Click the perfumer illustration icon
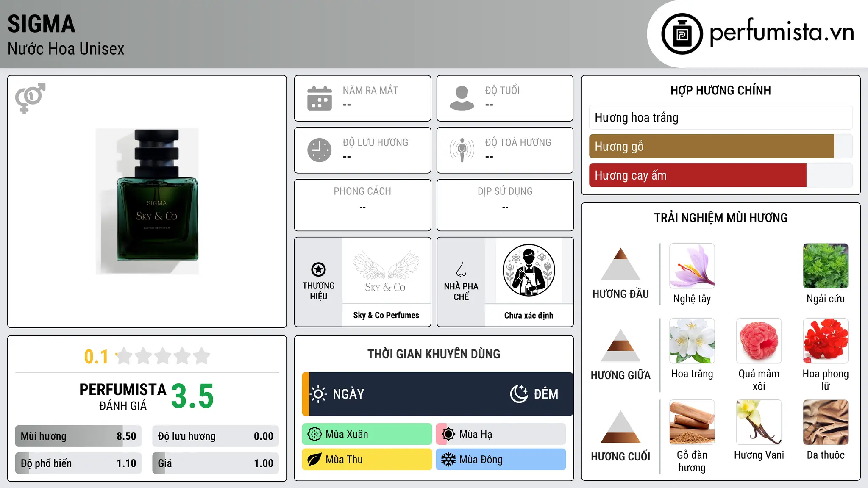 [x=529, y=270]
